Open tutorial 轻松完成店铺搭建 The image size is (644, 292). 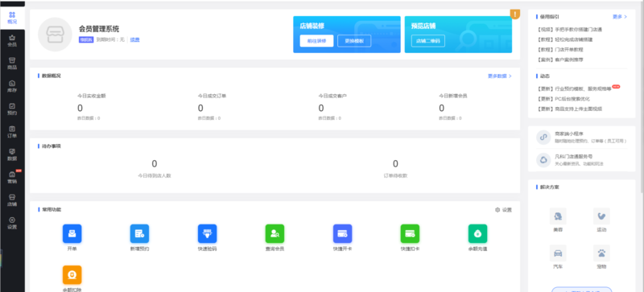pos(564,39)
